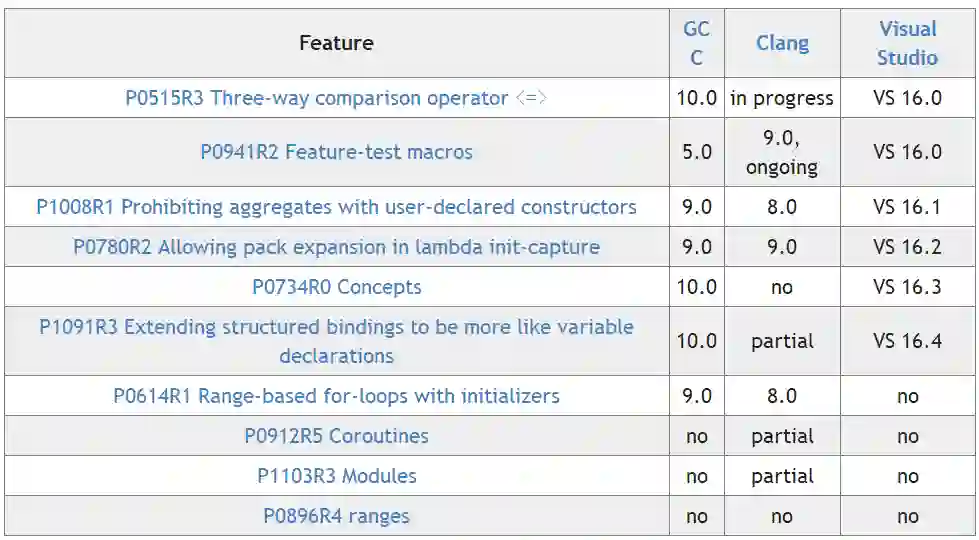Open the P0515R3 Three-way comparison operator link
Viewport: 979px width, 540px height.
[336, 98]
